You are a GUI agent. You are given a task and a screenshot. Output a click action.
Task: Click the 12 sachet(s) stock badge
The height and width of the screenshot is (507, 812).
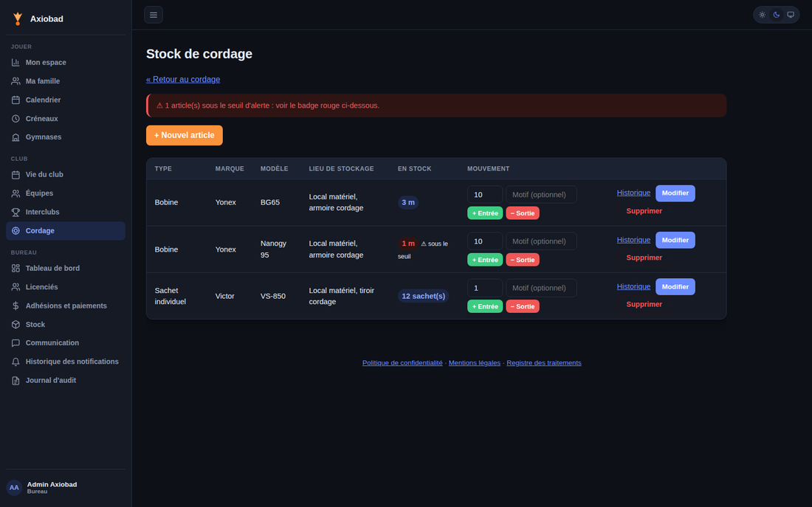pos(423,296)
